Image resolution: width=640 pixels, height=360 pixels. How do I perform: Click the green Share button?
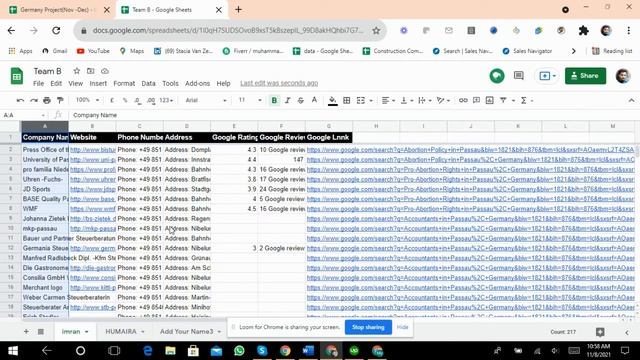click(x=585, y=76)
